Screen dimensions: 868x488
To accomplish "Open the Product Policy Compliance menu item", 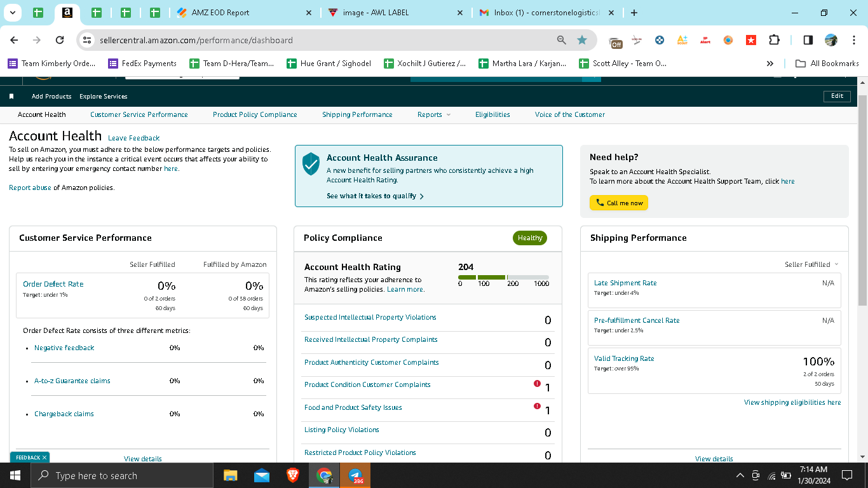I will pyautogui.click(x=255, y=114).
